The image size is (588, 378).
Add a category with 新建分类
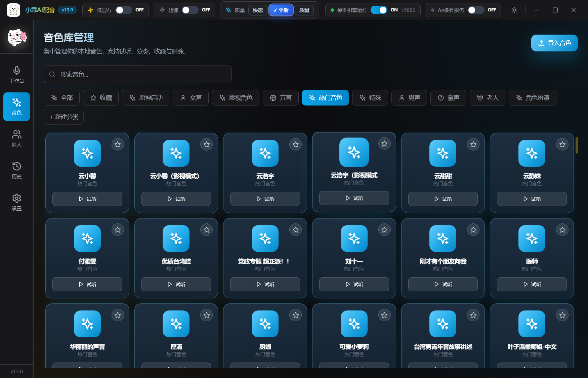[x=64, y=117]
